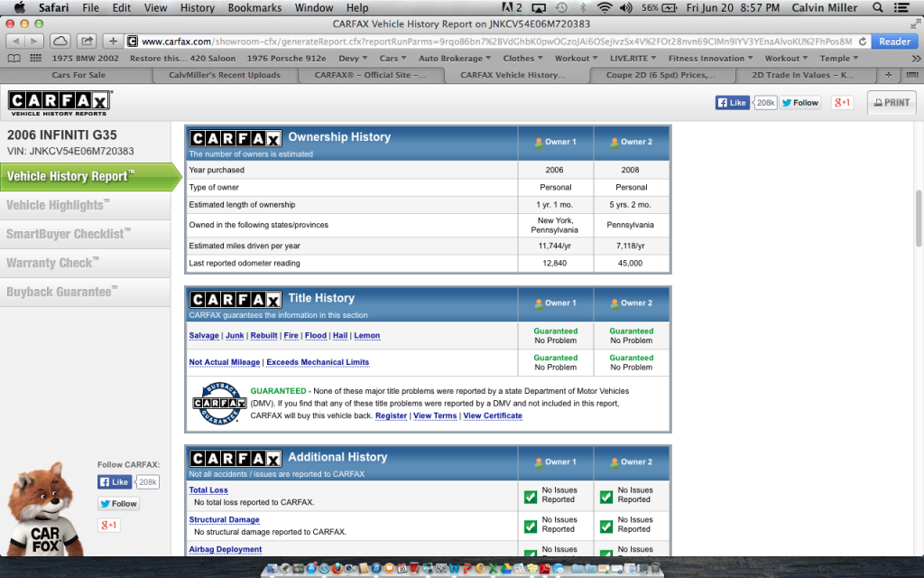Expand the Clothes bookmarks folder
Viewport: 924px width, 578px height.
point(522,59)
